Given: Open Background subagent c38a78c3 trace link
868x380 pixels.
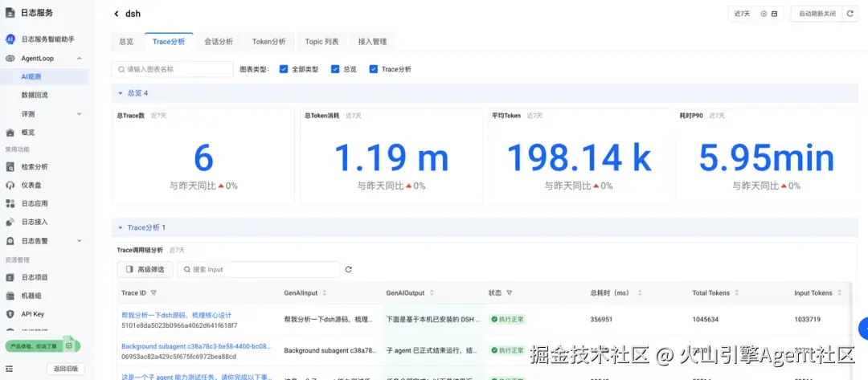Looking at the screenshot, I should tap(197, 346).
